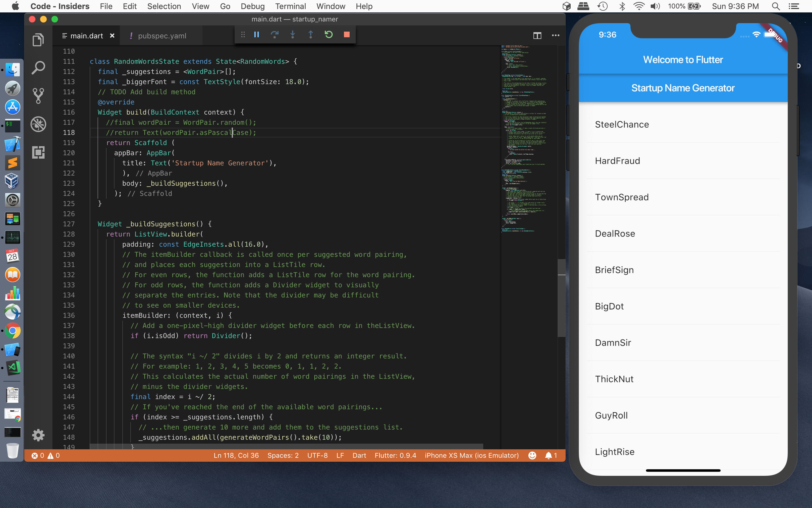Open the Go menu
The image size is (812, 508).
pos(225,6)
